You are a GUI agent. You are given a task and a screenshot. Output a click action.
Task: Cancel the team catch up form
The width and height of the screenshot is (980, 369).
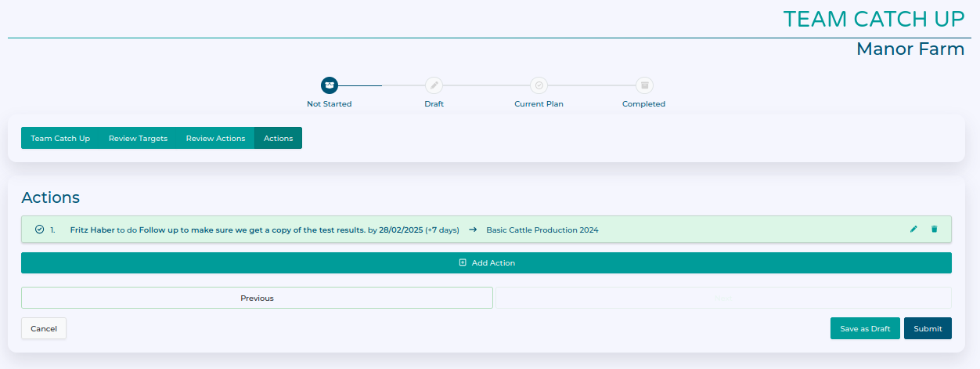tap(44, 328)
